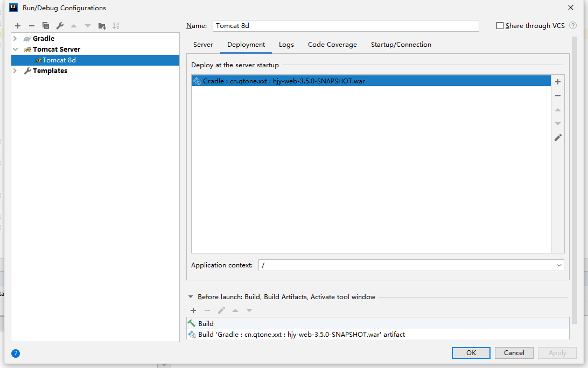This screenshot has height=368, width=588.
Task: Dismiss dialog with Cancel button
Action: pos(514,352)
